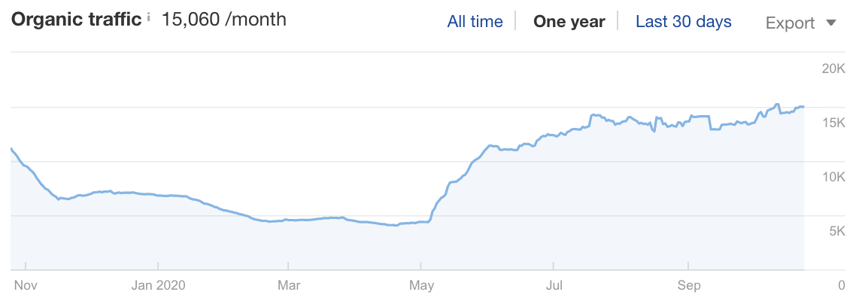Viewport: 868px width, 307px height.
Task: Click the 15K y-axis label
Action: (833, 123)
